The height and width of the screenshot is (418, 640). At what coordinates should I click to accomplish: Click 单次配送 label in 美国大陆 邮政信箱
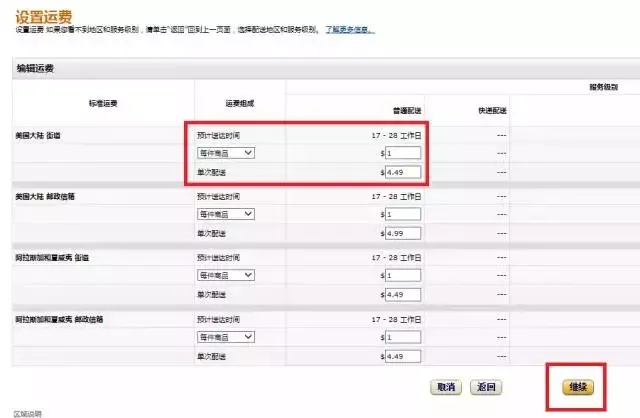(x=211, y=233)
